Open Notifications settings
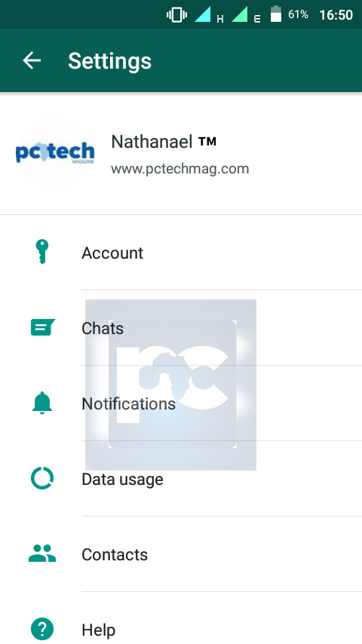362x644 pixels. (181, 403)
